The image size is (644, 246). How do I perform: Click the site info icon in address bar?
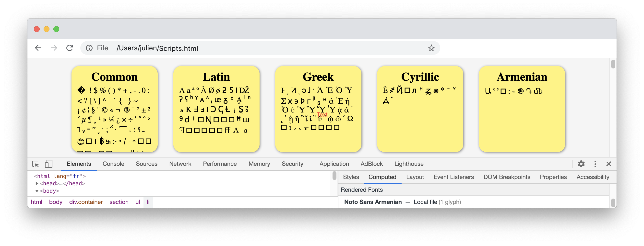[x=89, y=48]
